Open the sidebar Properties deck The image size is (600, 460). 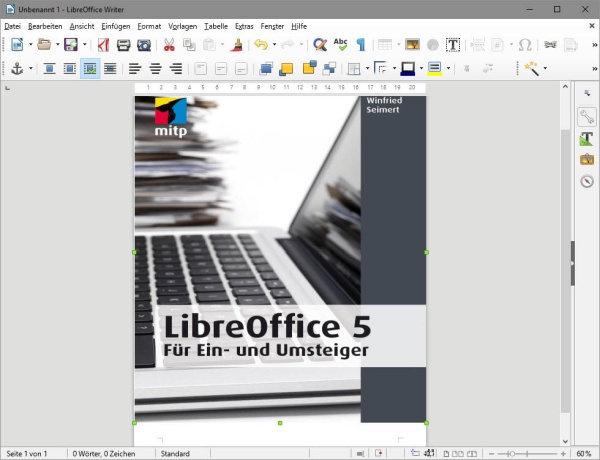tap(587, 117)
